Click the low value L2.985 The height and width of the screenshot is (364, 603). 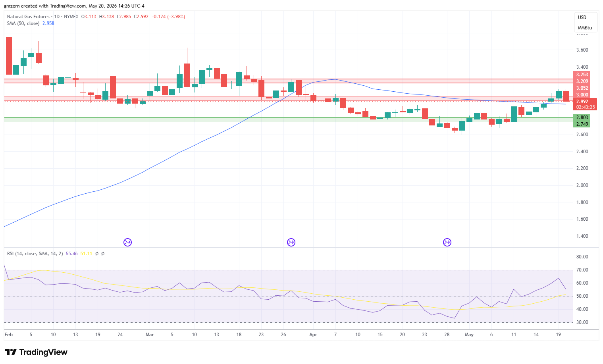click(x=124, y=17)
